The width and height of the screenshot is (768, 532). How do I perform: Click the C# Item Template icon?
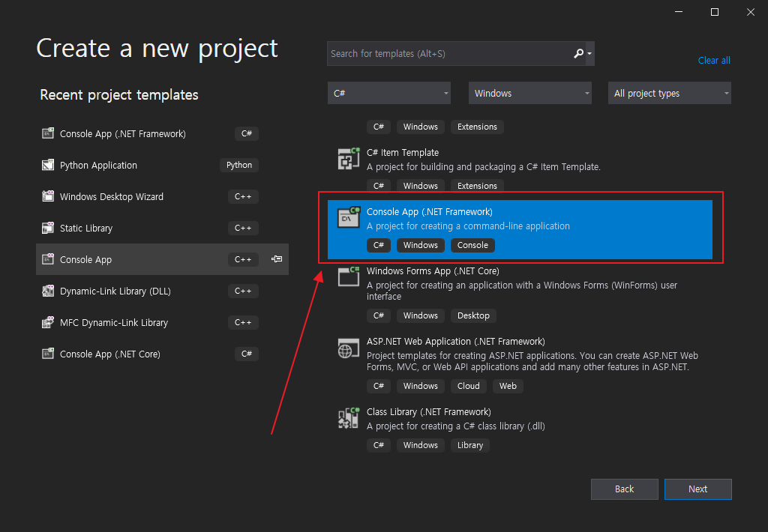pos(349,158)
